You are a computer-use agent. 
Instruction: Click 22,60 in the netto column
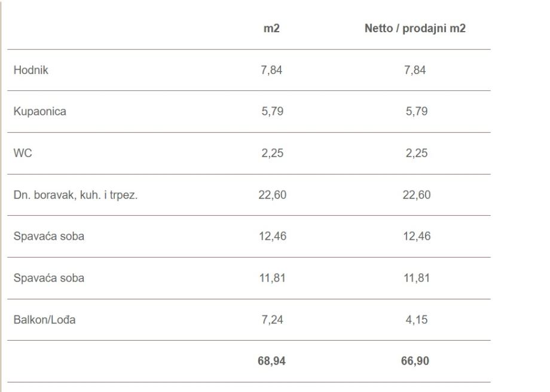[415, 195]
